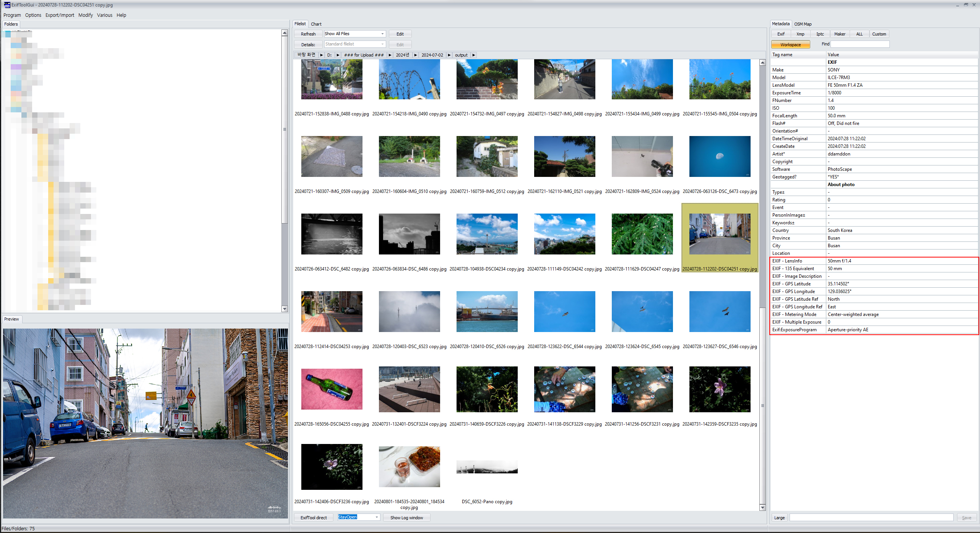Viewport: 980px width, 533px height.
Task: Click the Show Log window button
Action: [x=406, y=518]
